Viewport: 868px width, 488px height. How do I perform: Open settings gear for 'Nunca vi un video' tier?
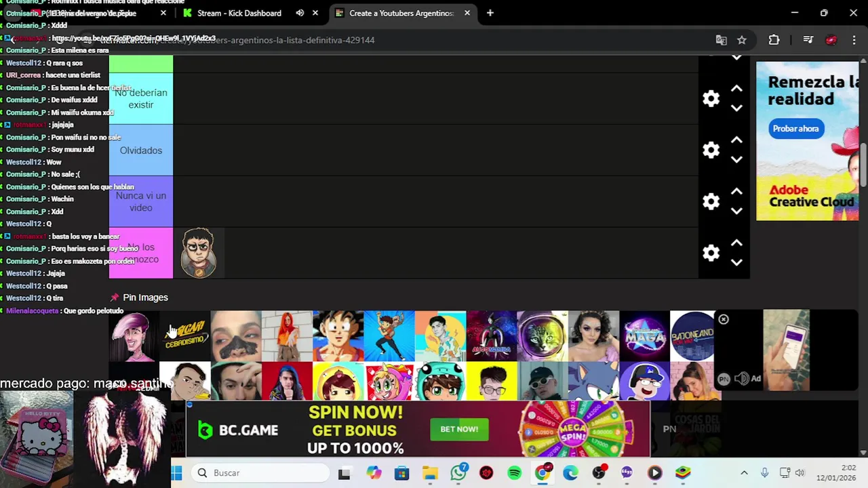click(711, 201)
